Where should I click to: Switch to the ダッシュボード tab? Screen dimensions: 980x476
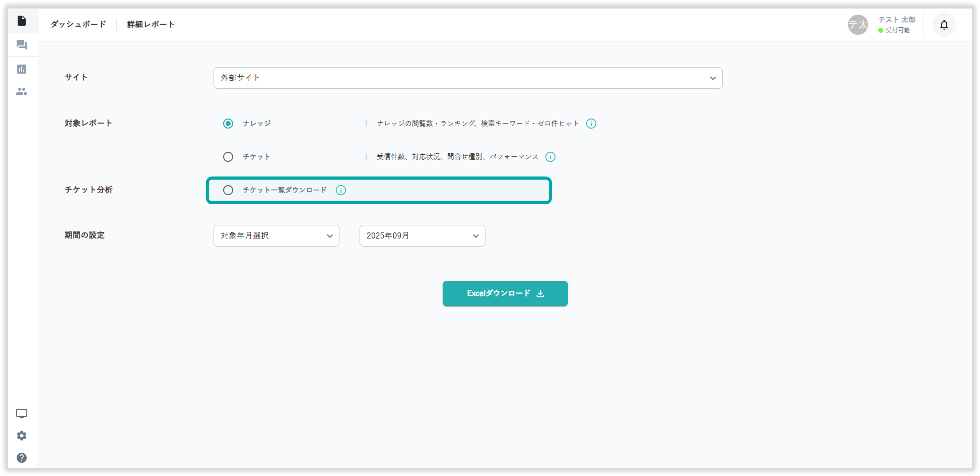[x=78, y=24]
